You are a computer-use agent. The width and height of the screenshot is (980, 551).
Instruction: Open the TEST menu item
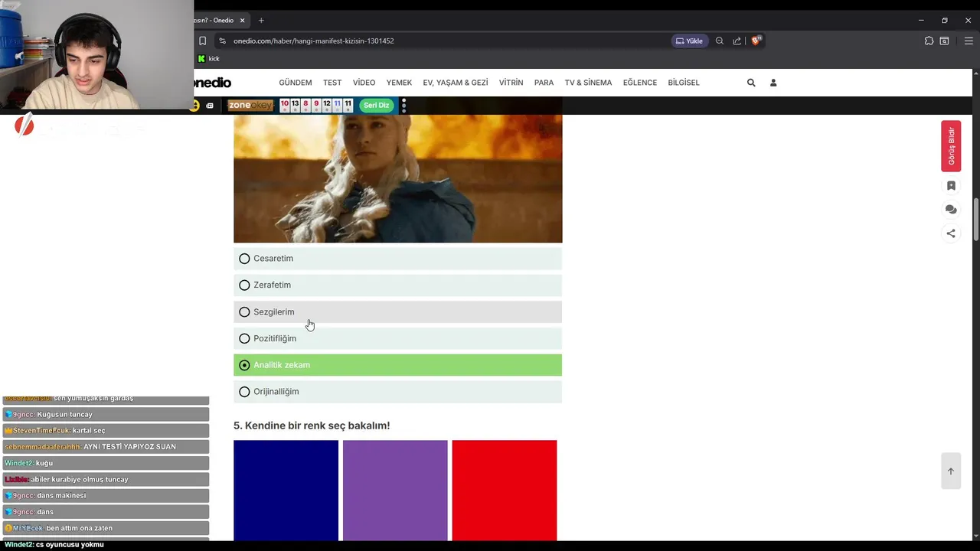pos(332,83)
